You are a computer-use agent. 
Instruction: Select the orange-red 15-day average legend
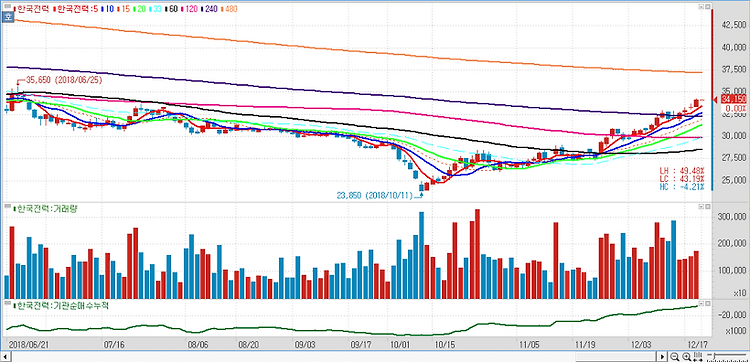[x=123, y=9]
